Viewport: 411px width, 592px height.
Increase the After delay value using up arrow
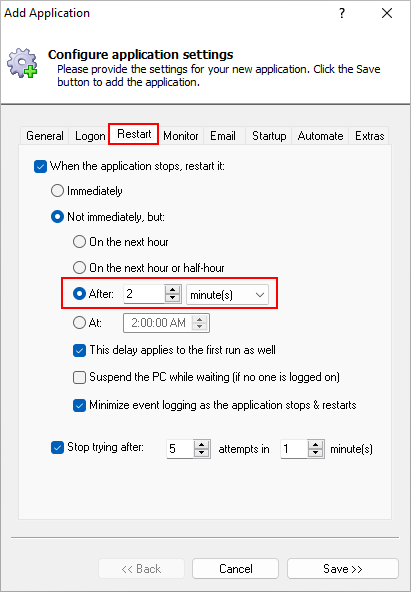tap(172, 290)
